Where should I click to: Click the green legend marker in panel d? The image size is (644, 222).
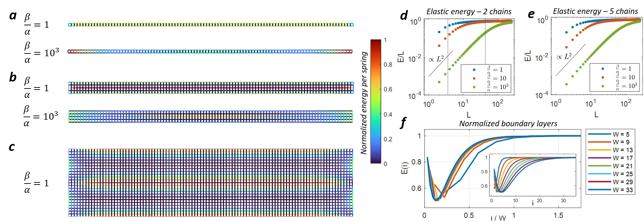point(474,87)
